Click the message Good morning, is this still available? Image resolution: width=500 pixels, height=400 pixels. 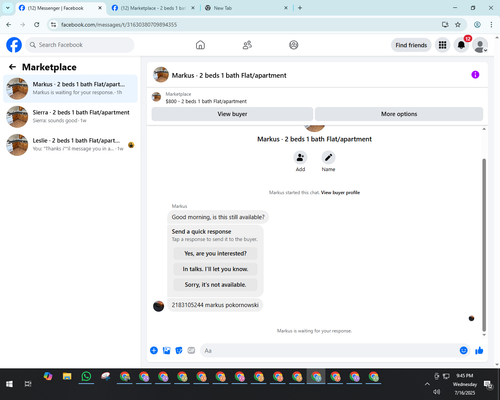pos(218,217)
